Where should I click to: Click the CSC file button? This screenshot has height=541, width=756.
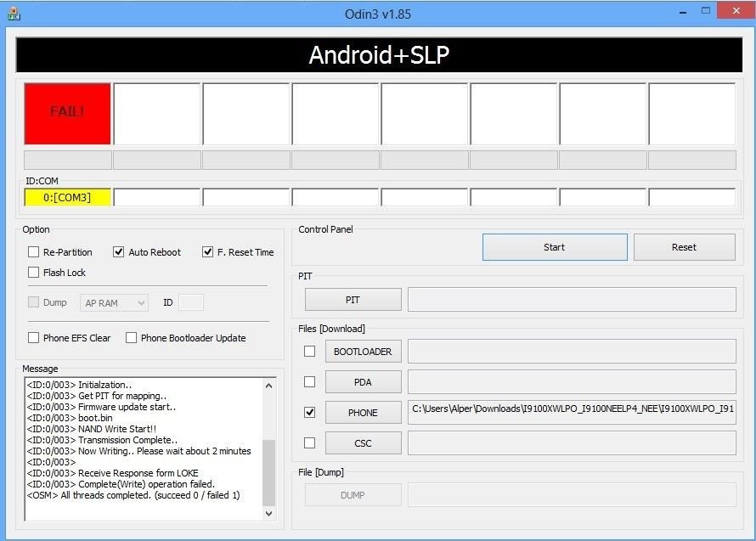[363, 443]
